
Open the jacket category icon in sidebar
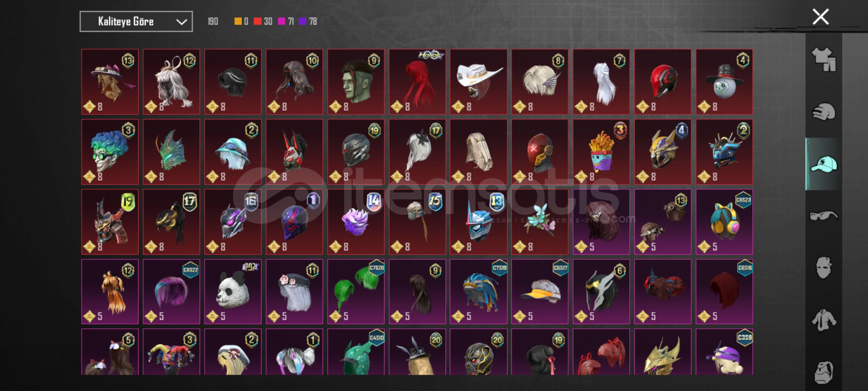[824, 320]
